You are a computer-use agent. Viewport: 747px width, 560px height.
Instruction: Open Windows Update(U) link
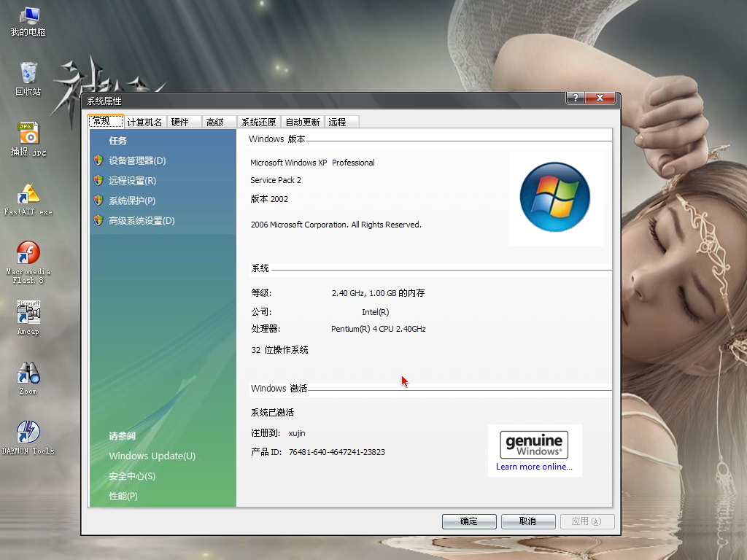[152, 456]
